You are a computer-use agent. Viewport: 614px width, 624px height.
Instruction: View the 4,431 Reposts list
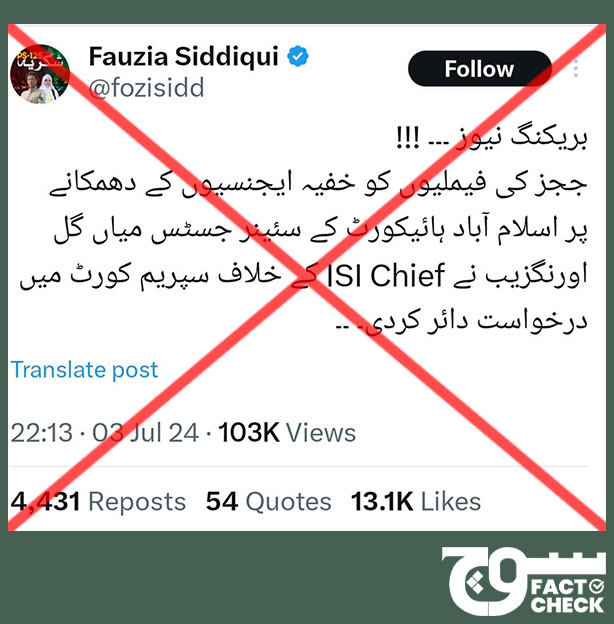(98, 501)
